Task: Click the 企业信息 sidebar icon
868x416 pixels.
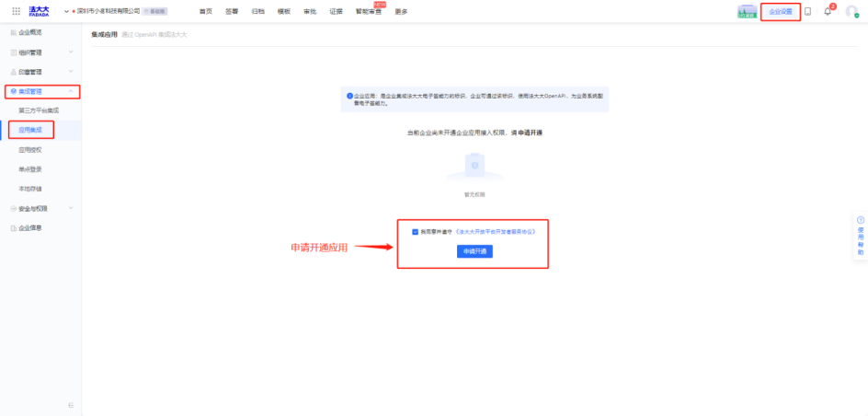Action: [x=14, y=228]
